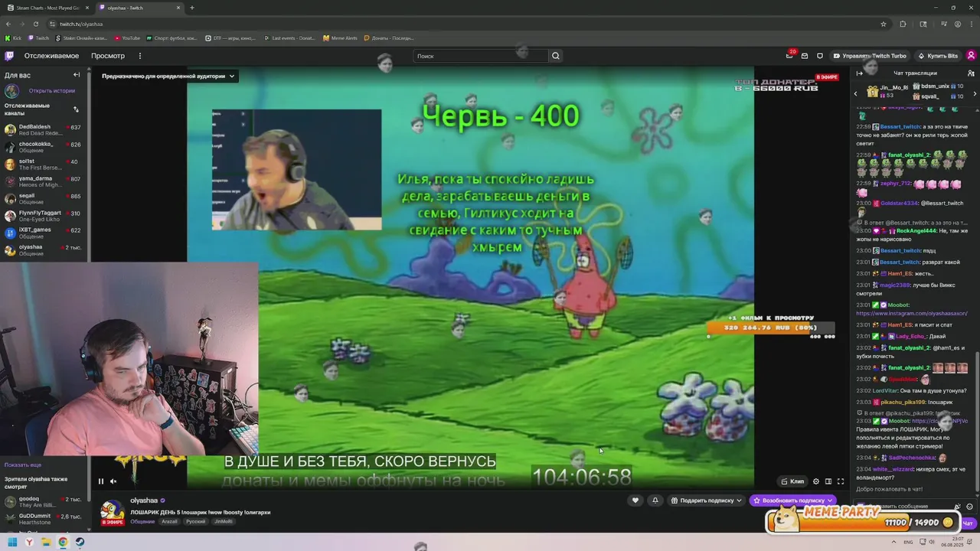Open the YouTube bookmark
This screenshot has width=980, height=551.
pyautogui.click(x=128, y=37)
